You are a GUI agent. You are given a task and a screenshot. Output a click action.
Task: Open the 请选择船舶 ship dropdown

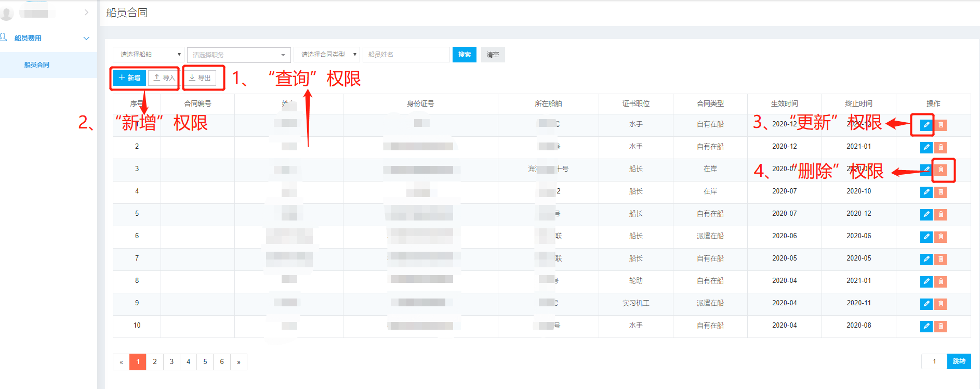pyautogui.click(x=148, y=54)
